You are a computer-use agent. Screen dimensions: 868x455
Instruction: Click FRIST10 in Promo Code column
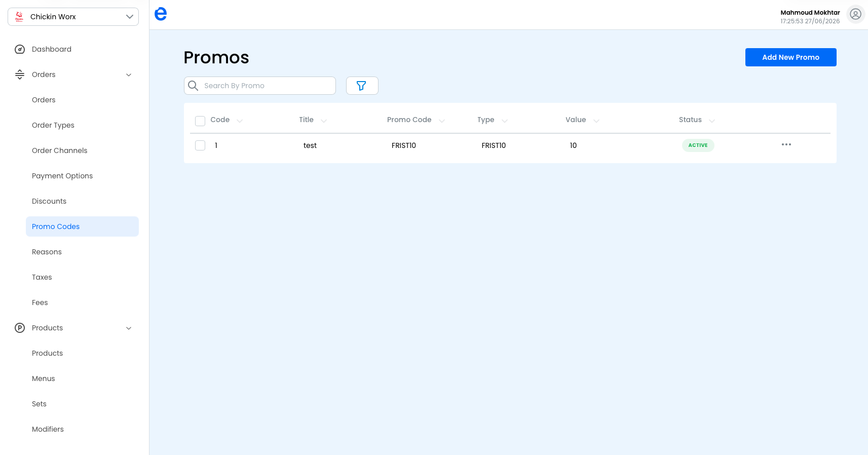(404, 145)
